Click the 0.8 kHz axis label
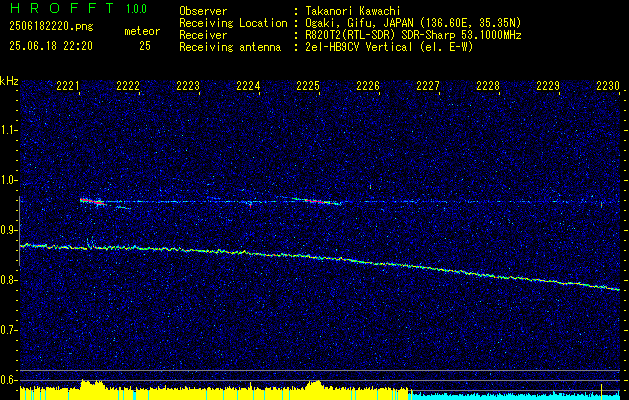The width and height of the screenshot is (629, 400). (x=9, y=280)
